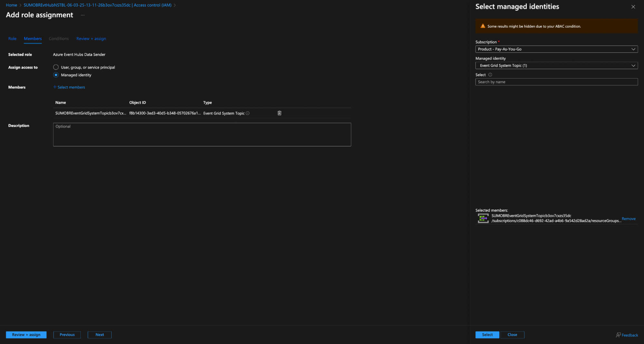Click the info icon next to the Select label
The image size is (644, 344).
(x=490, y=74)
